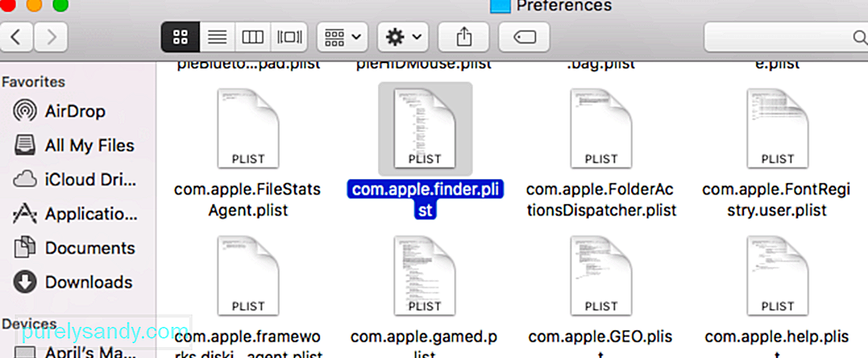This screenshot has width=868, height=358.
Task: Click the com.apple.gamed.plist file name
Action: point(425,344)
